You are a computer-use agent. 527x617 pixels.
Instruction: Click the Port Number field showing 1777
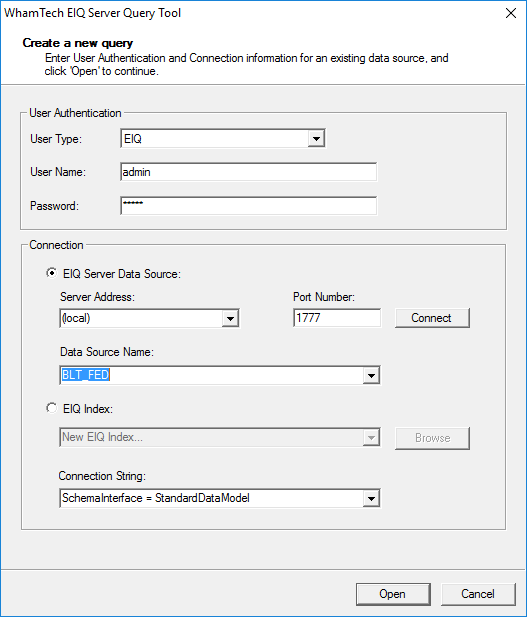coord(337,318)
